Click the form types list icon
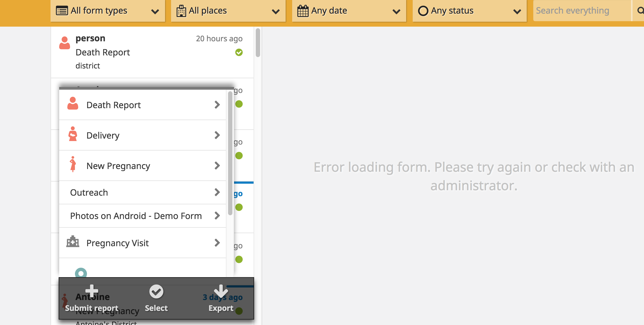The height and width of the screenshot is (325, 644). click(x=62, y=11)
